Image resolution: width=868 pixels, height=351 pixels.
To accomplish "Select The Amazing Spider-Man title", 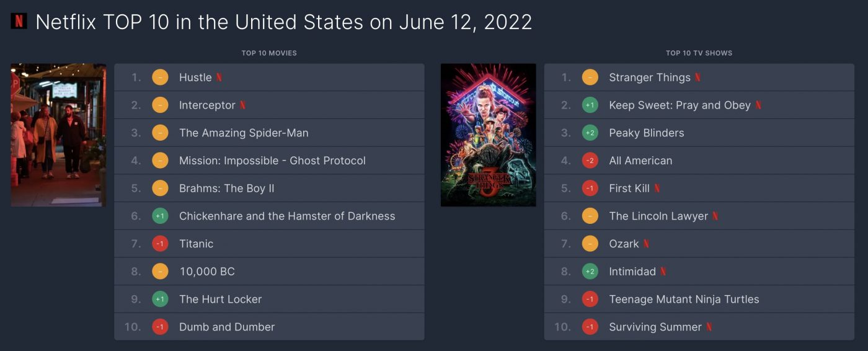I will 244,133.
